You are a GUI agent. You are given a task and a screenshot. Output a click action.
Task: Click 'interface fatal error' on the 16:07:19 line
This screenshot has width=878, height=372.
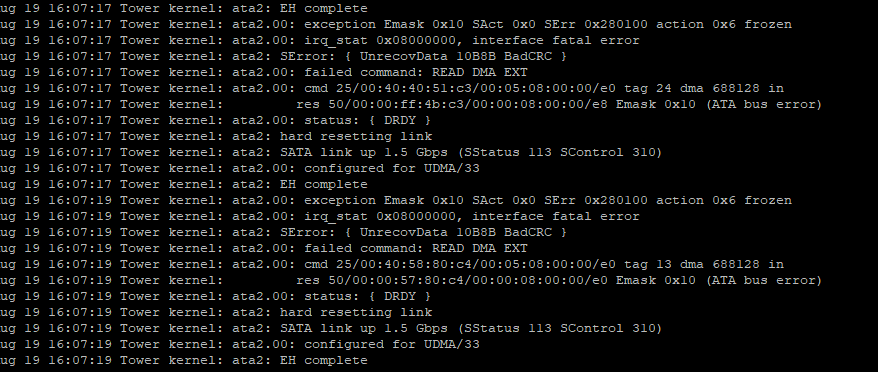555,216
